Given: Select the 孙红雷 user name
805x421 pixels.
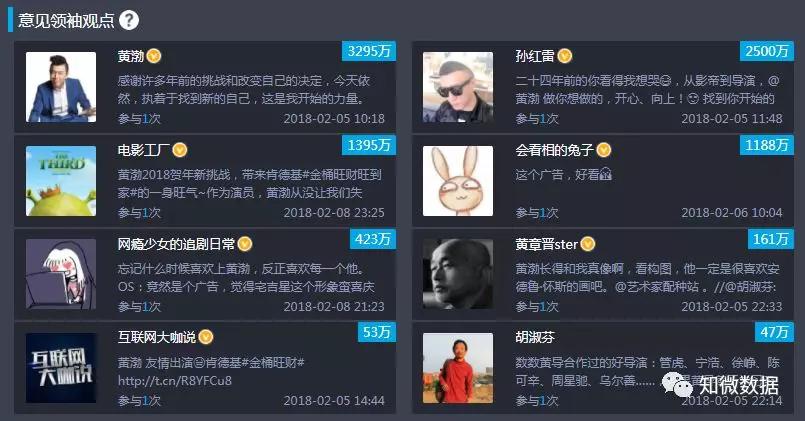Looking at the screenshot, I should pyautogui.click(x=535, y=56).
